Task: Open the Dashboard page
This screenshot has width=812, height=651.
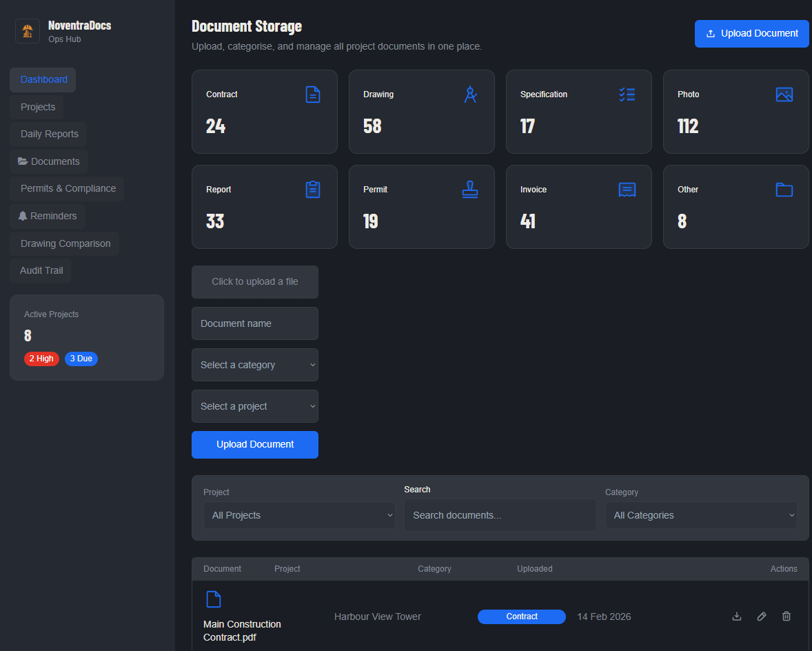Action: point(43,80)
